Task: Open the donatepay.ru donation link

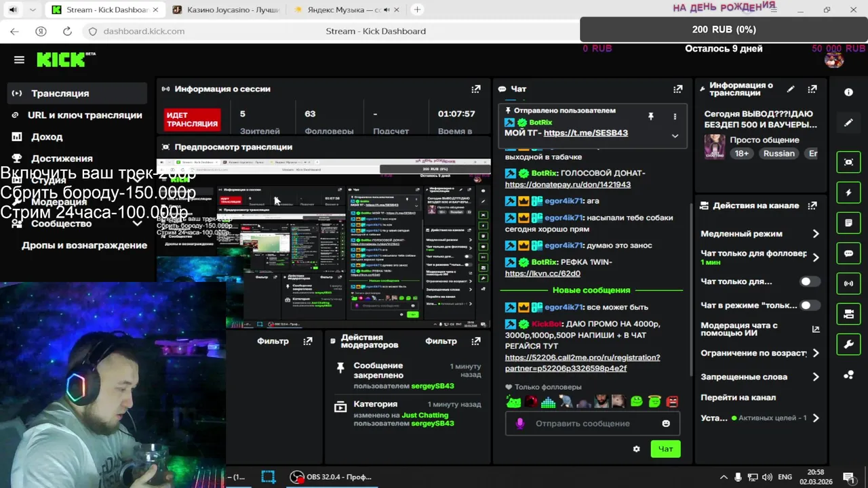Action: [x=568, y=184]
